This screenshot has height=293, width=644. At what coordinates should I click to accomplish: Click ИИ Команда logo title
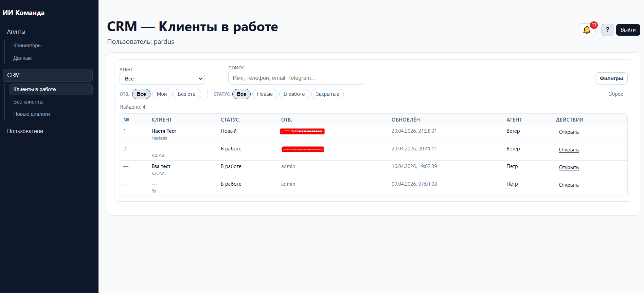(24, 13)
